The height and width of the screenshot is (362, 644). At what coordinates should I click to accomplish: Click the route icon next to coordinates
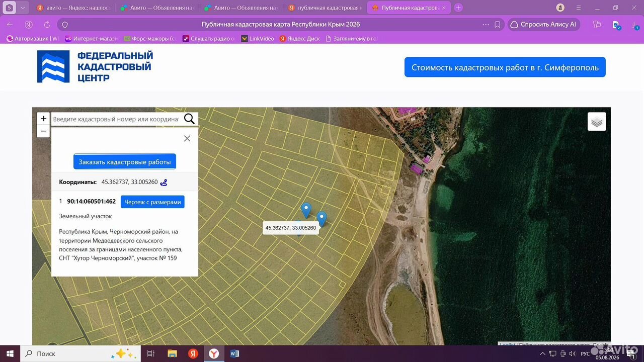tap(164, 183)
